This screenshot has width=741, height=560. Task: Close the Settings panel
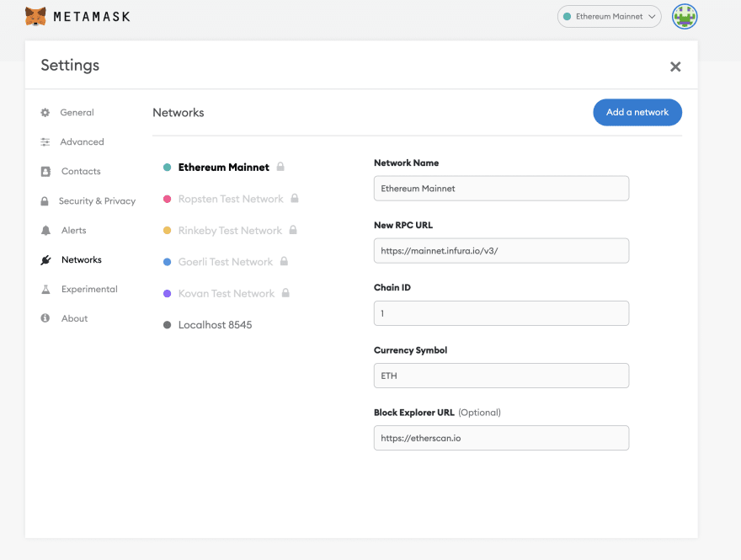675,67
